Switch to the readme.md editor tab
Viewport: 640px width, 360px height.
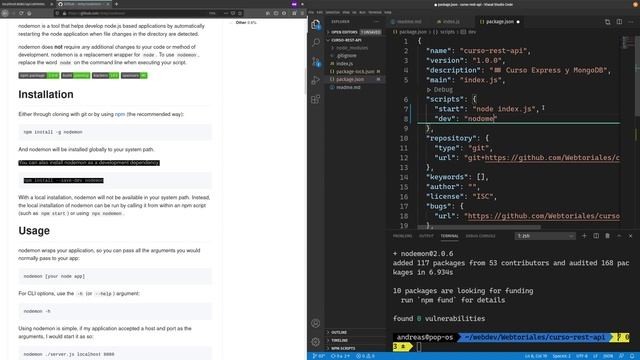(408, 22)
